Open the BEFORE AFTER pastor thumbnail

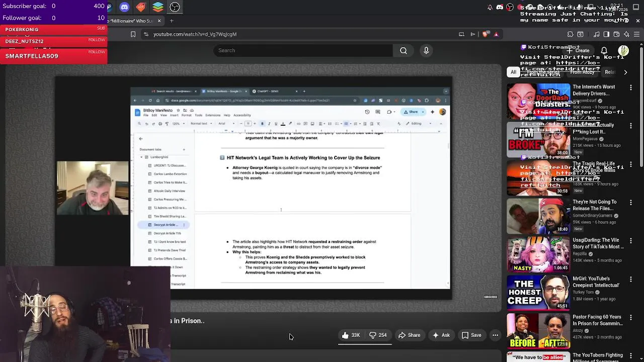[x=538, y=331]
